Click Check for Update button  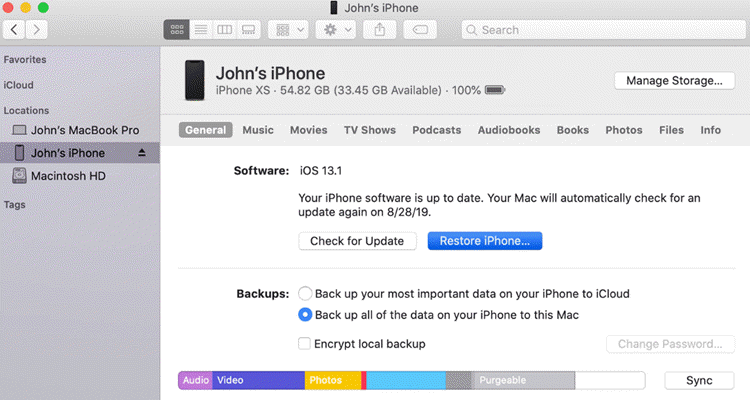(x=357, y=241)
